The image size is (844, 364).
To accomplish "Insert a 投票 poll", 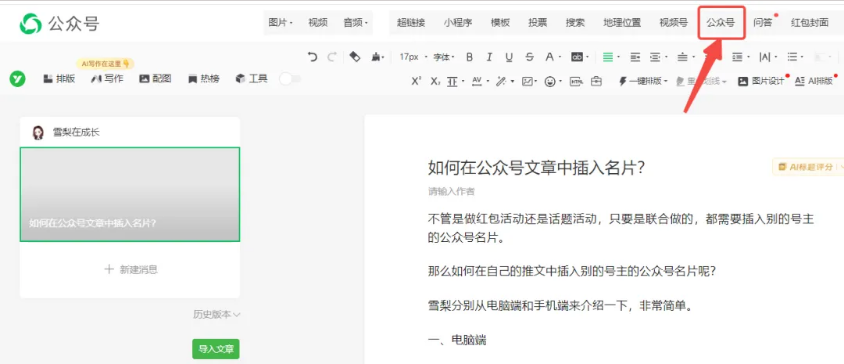I will [537, 23].
